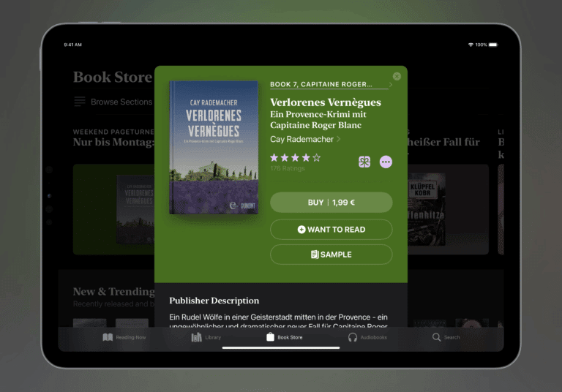Switch to Library tab

pos(206,337)
